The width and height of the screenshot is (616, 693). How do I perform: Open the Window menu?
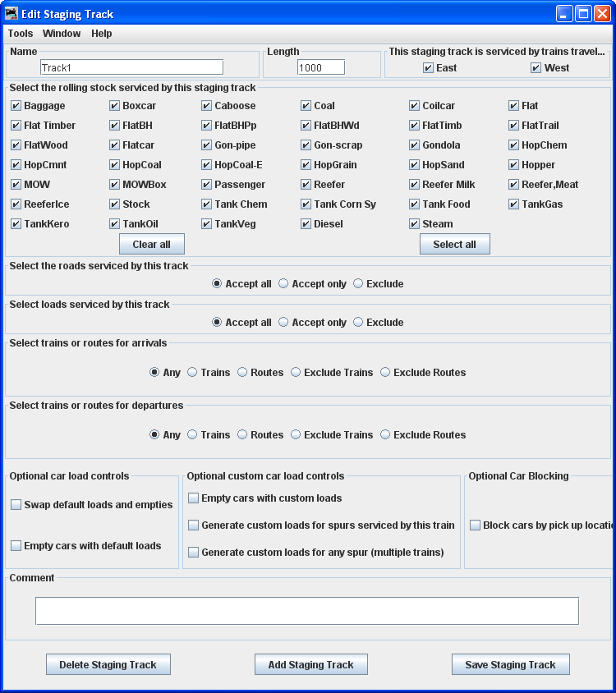tap(62, 34)
